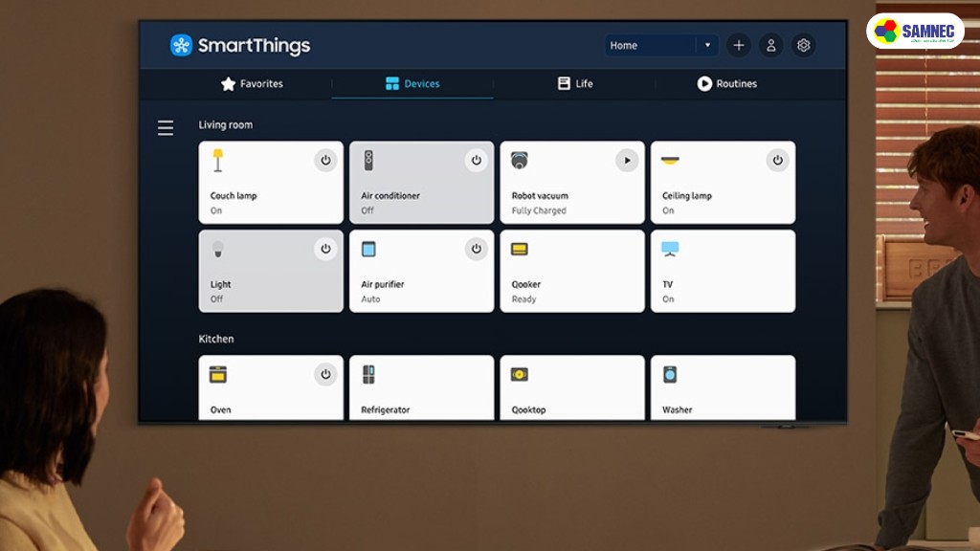980x551 pixels.
Task: Click the 'Couch lamp' name label
Action: 234,195
